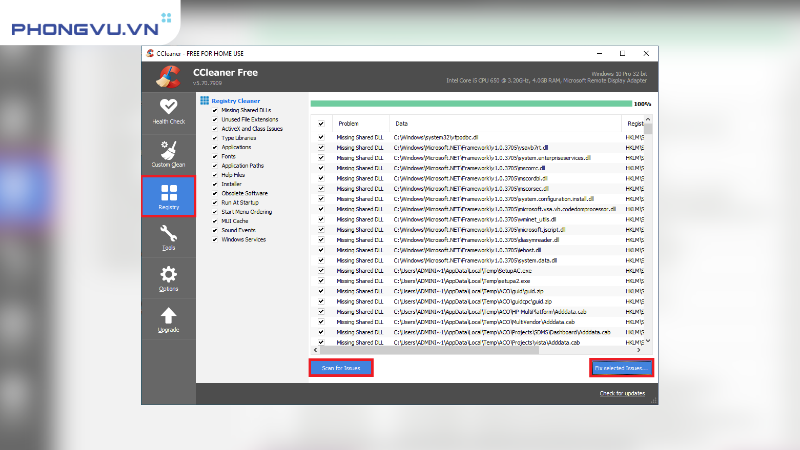Select the guidcpc guid.zip entry
800x450 pixels.
tap(472, 302)
